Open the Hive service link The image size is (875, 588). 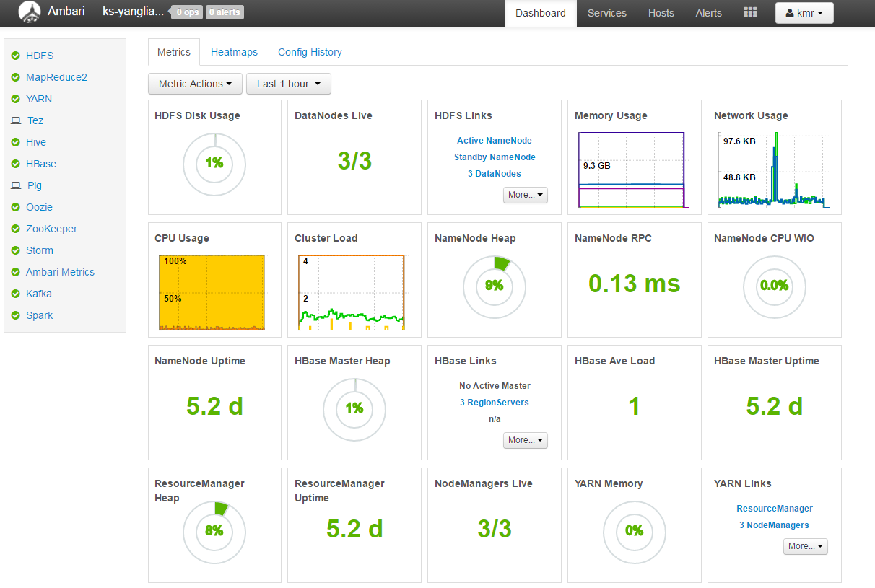coord(36,142)
